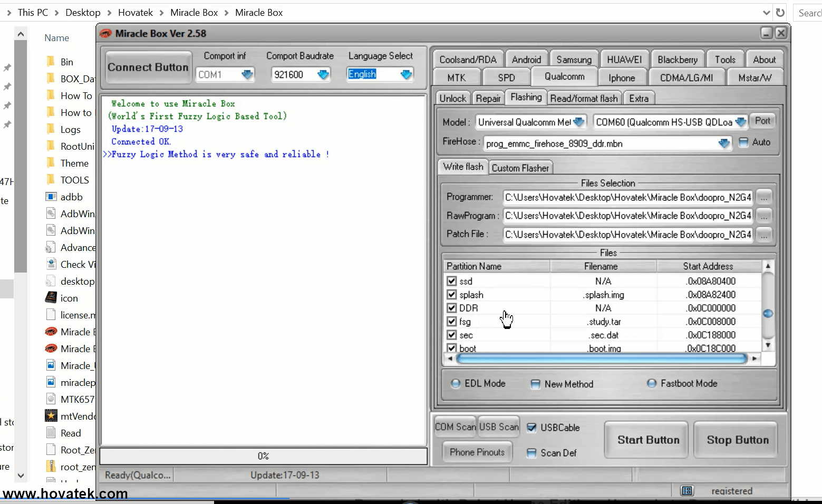Image resolution: width=822 pixels, height=504 pixels.
Task: Uncheck the splash partition checkbox
Action: tap(451, 295)
